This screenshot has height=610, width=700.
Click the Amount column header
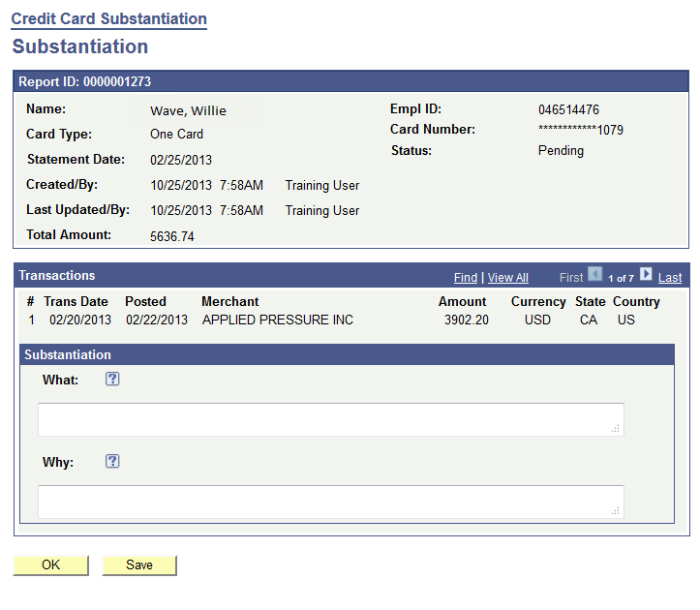462,302
